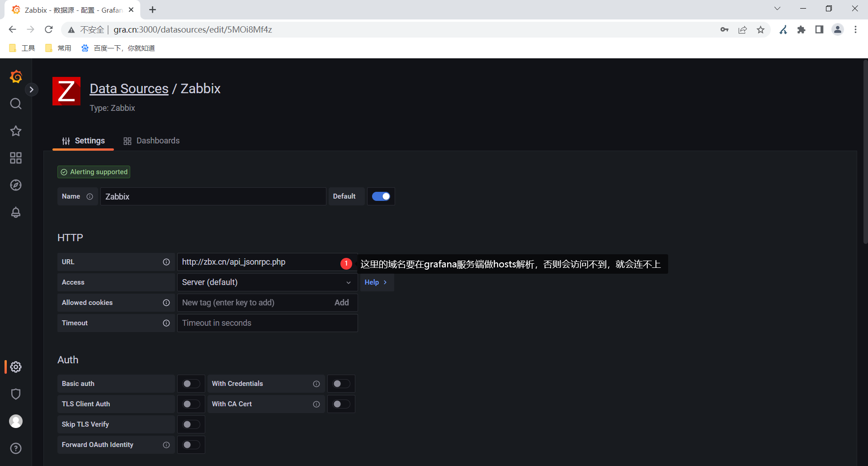Click info icon next to Name label
This screenshot has height=466, width=868.
[90, 196]
